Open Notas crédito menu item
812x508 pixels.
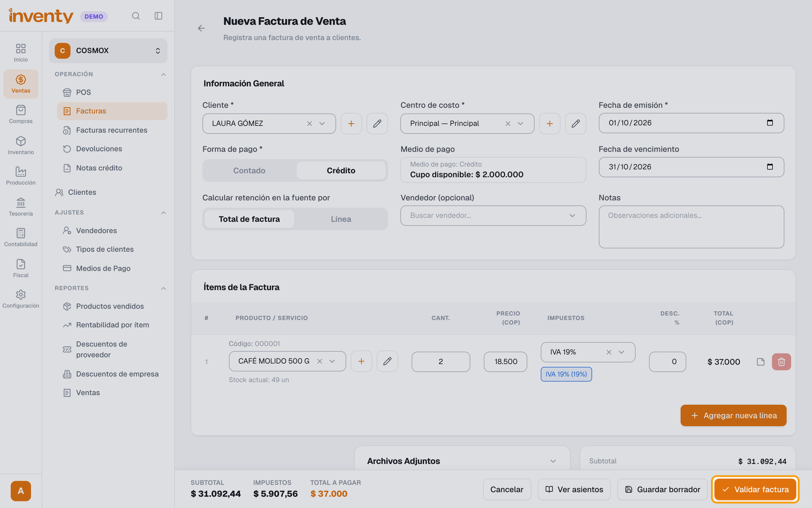(x=112, y=168)
